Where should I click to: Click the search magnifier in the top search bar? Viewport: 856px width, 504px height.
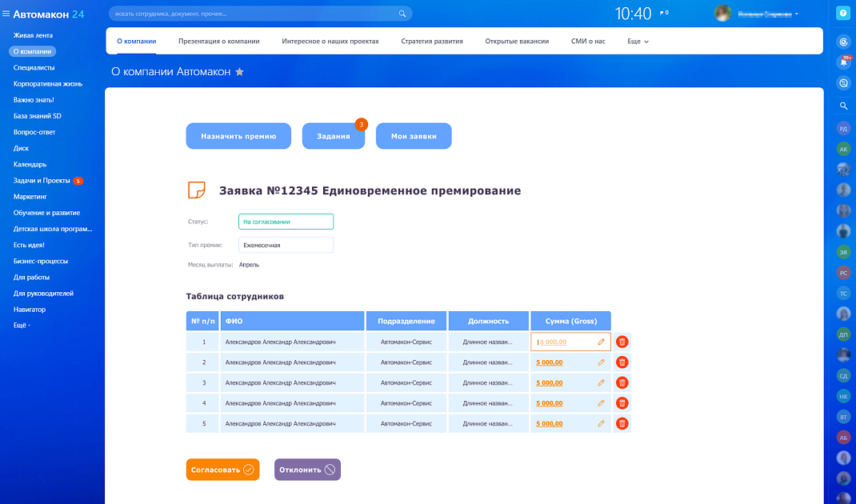[402, 14]
